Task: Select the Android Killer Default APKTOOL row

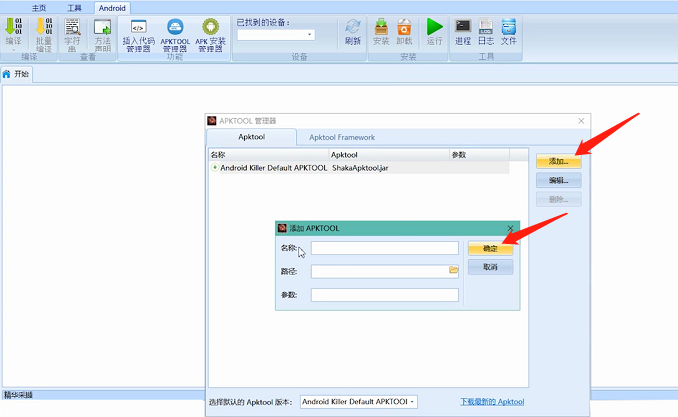Action: (x=359, y=168)
